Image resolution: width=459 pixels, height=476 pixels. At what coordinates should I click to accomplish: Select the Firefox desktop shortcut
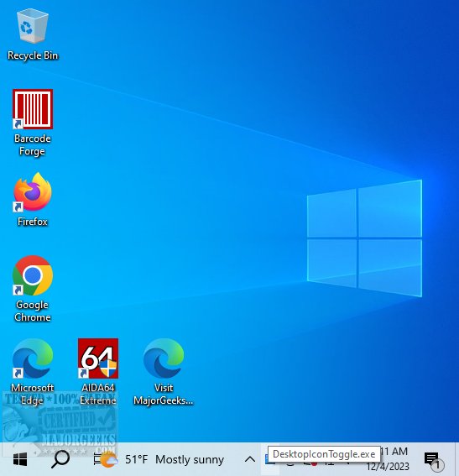(x=33, y=200)
